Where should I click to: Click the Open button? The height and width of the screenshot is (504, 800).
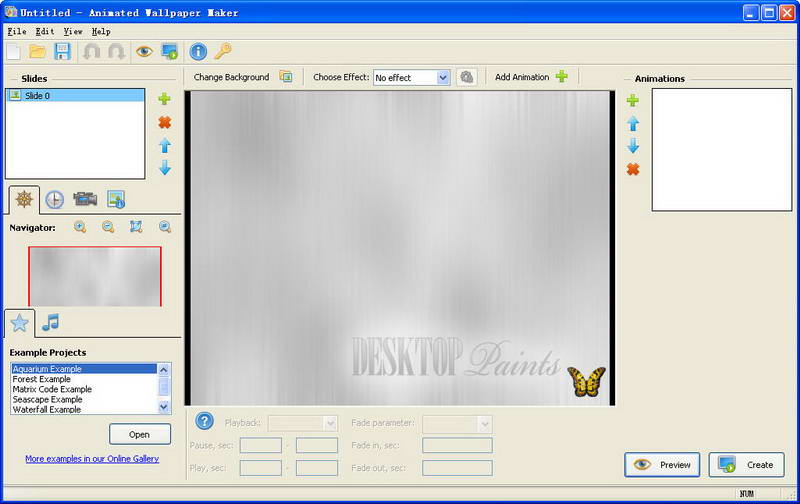[x=140, y=434]
